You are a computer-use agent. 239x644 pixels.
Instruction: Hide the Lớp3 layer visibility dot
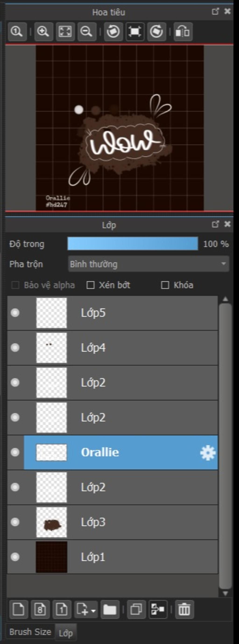[15, 522]
